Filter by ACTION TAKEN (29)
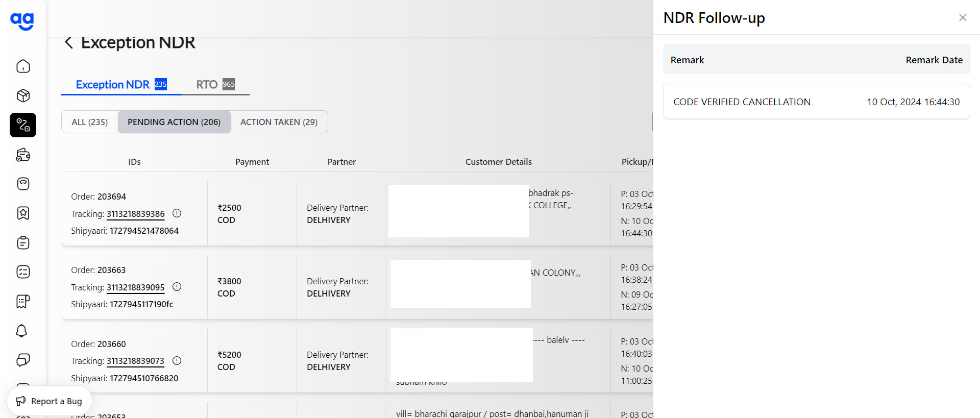The height and width of the screenshot is (418, 980). click(x=279, y=122)
